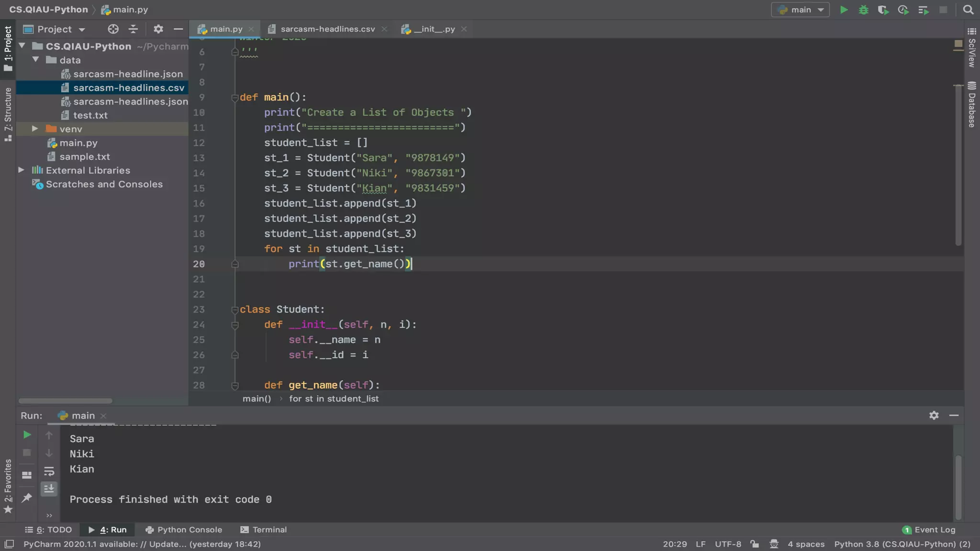The height and width of the screenshot is (551, 980).
Task: Toggle read-only lock icon in status bar
Action: (755, 544)
